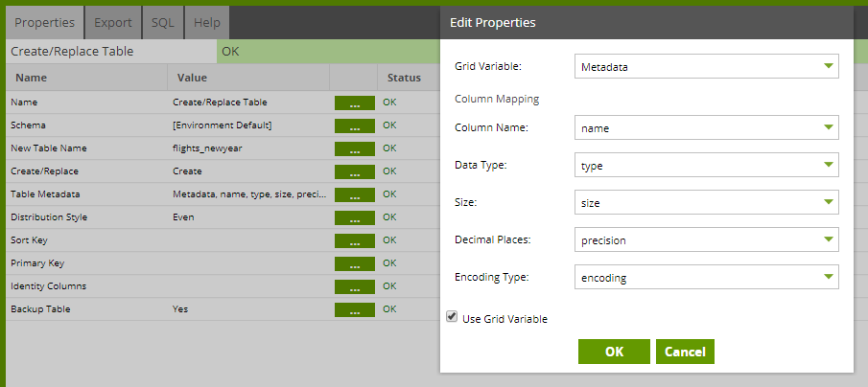Click ellipsis button for Primary Key
This screenshot has width=868, height=387.
[x=355, y=263]
